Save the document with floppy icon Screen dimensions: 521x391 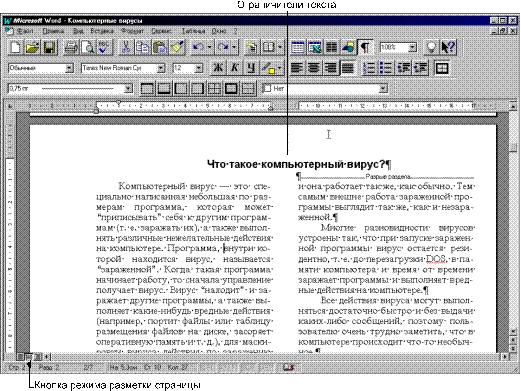(49, 47)
